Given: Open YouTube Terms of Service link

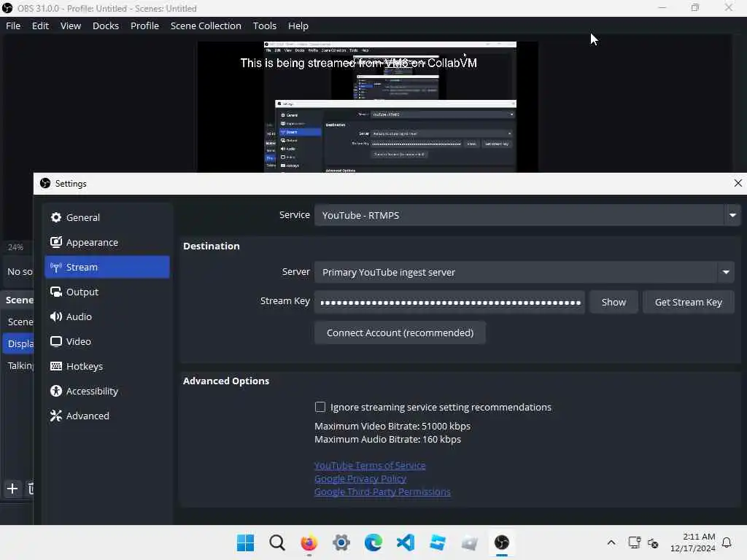Looking at the screenshot, I should 370,466.
